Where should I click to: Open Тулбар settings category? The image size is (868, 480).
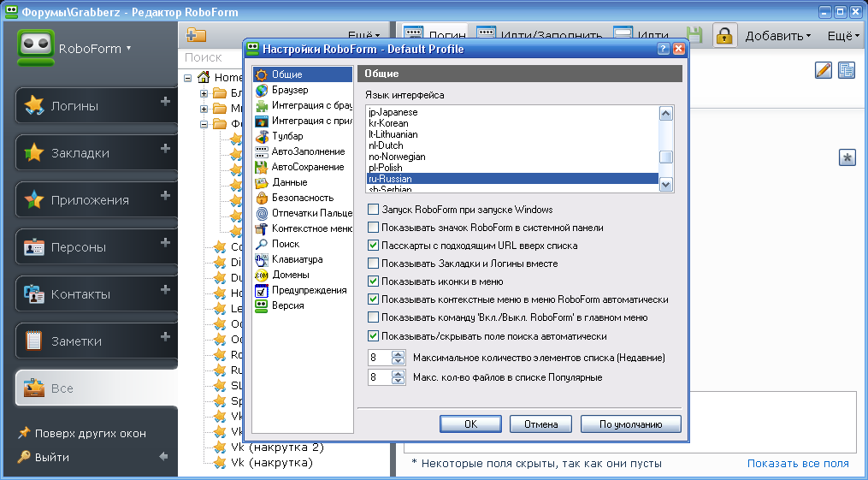(x=302, y=136)
